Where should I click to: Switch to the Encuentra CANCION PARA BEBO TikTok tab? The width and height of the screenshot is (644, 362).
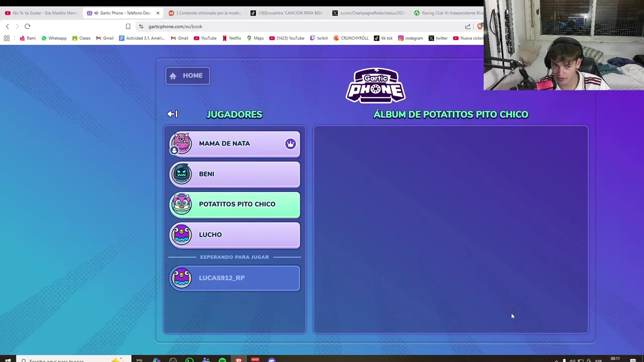pyautogui.click(x=287, y=13)
